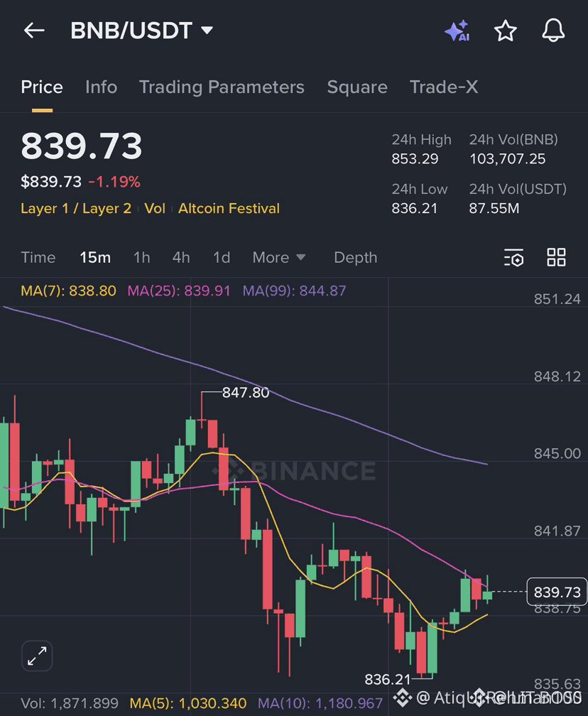Viewport: 588px width, 716px height.
Task: Tap the 848.12 price axis label
Action: pos(557,376)
